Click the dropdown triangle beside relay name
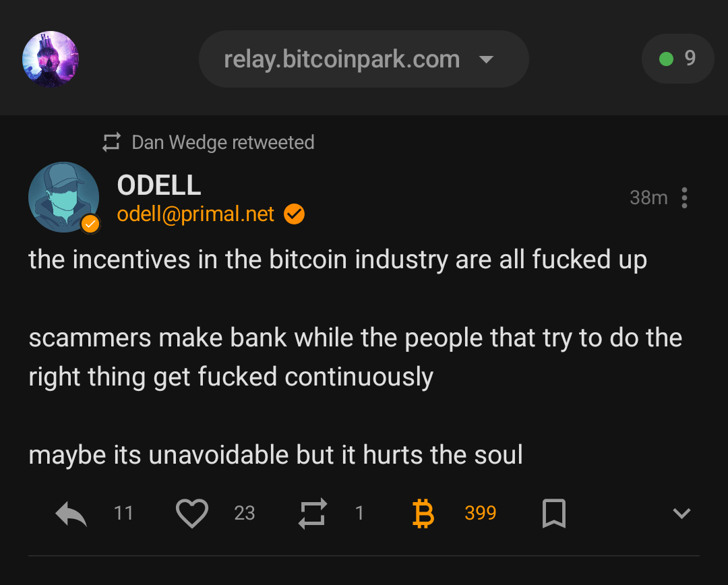Image resolution: width=728 pixels, height=585 pixels. click(x=486, y=59)
